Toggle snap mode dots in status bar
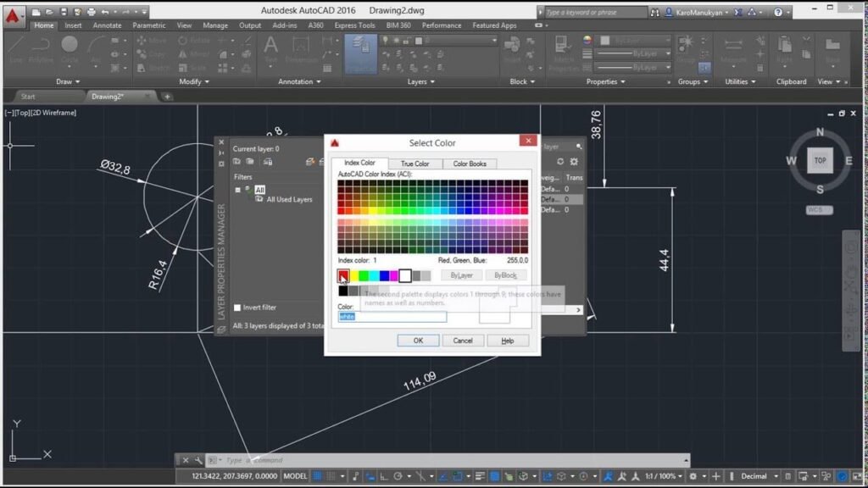 [x=331, y=476]
